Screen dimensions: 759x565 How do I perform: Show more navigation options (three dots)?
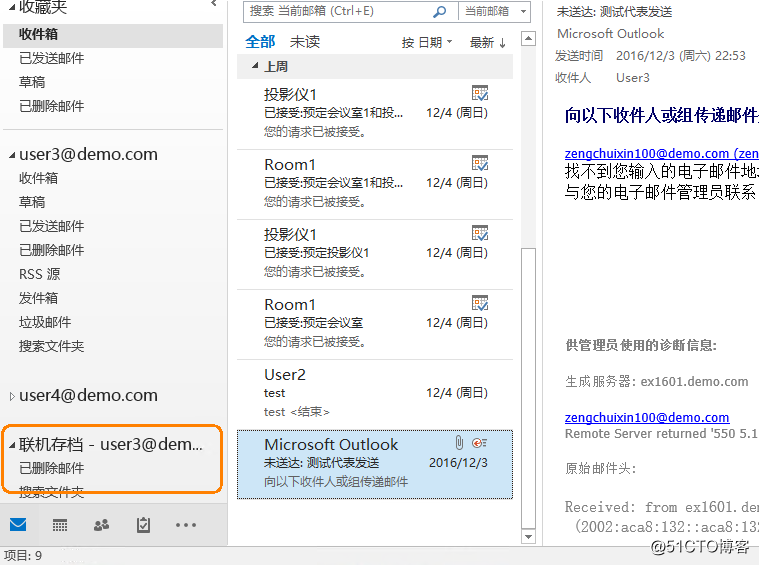186,525
